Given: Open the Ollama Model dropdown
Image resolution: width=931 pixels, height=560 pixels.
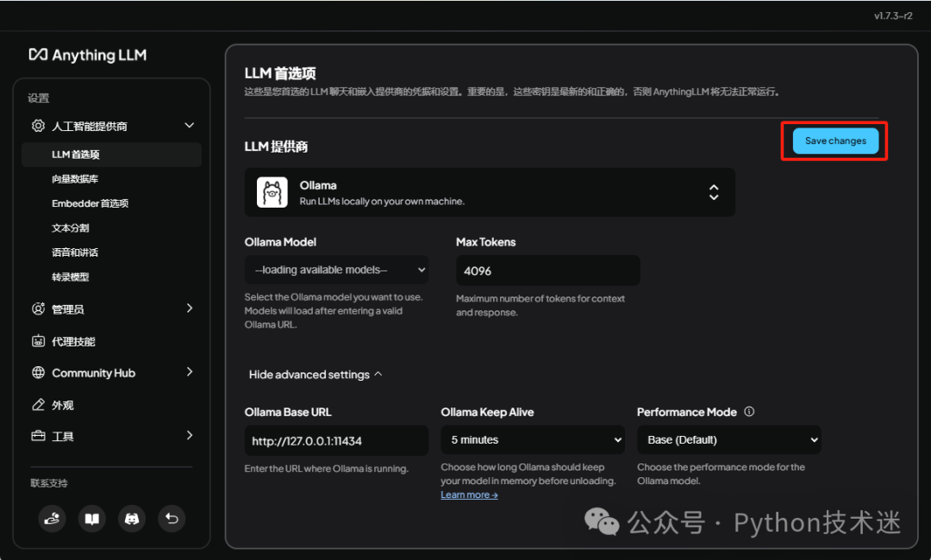Looking at the screenshot, I should [336, 270].
